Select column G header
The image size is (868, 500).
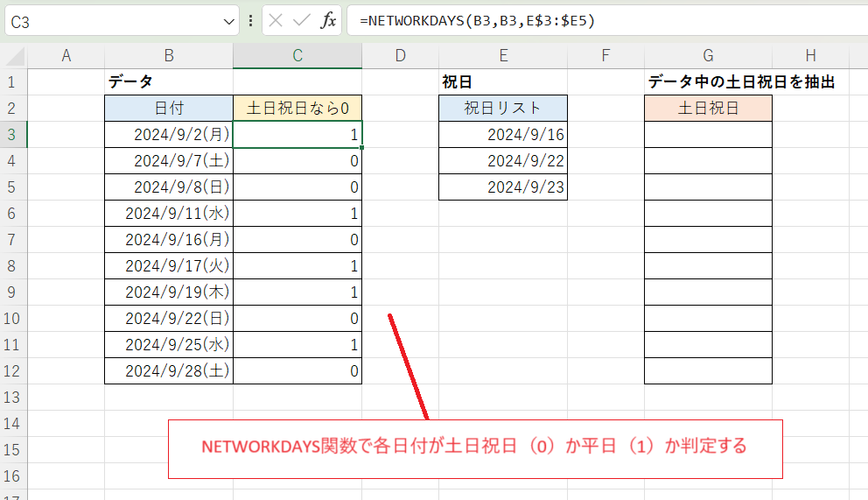708,55
